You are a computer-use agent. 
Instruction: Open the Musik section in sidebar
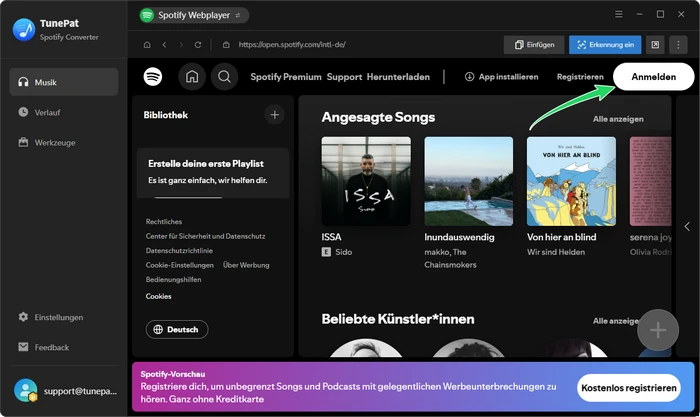[x=64, y=82]
